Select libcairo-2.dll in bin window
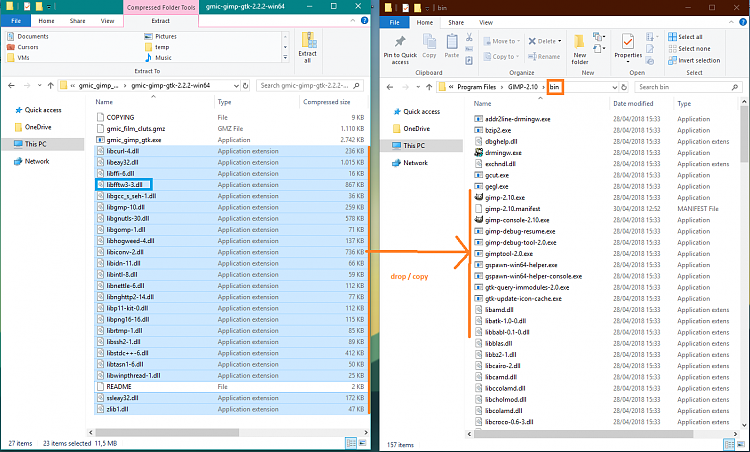 point(499,366)
